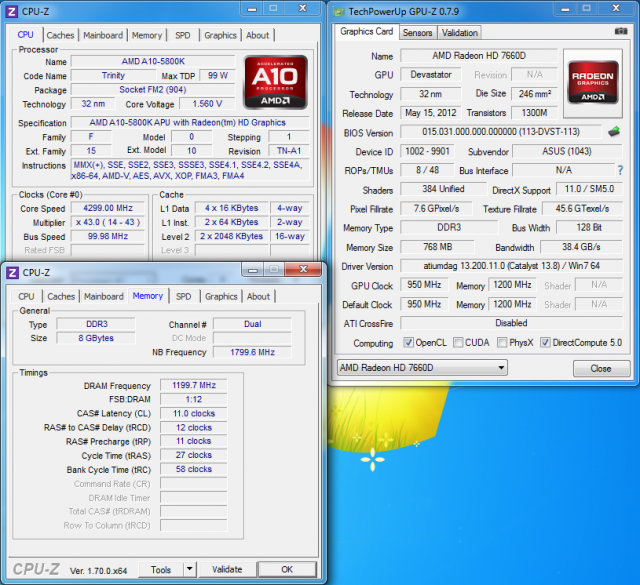The image size is (640, 585).
Task: Select the GPU-Z Graphics Card tab
Action: point(367,31)
